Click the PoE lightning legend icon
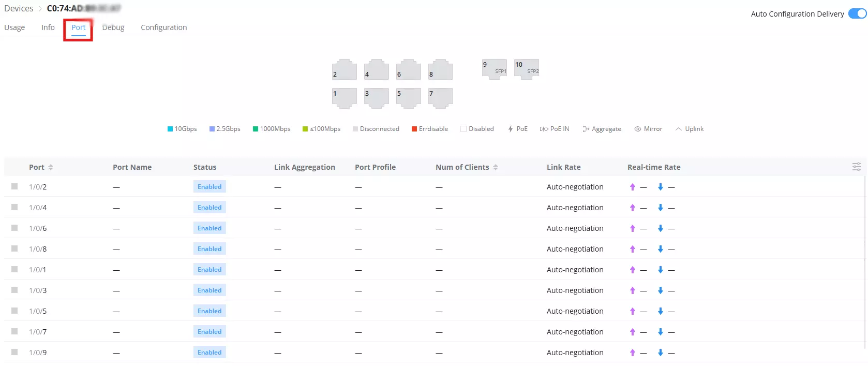This screenshot has width=868, height=366. click(x=511, y=129)
